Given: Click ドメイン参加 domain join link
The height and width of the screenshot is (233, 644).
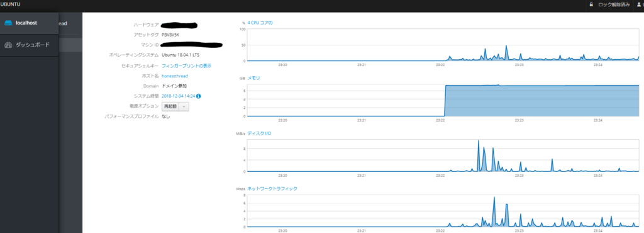Looking at the screenshot, I should 174,86.
